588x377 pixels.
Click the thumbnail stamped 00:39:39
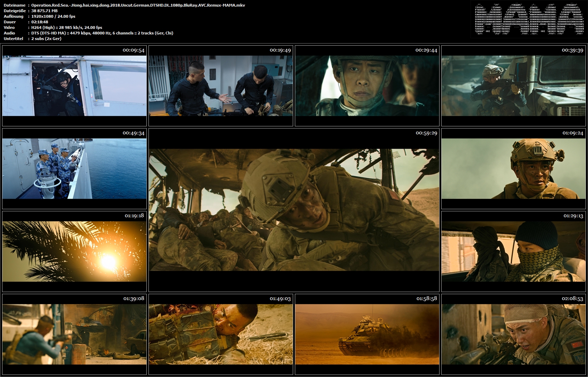point(513,86)
